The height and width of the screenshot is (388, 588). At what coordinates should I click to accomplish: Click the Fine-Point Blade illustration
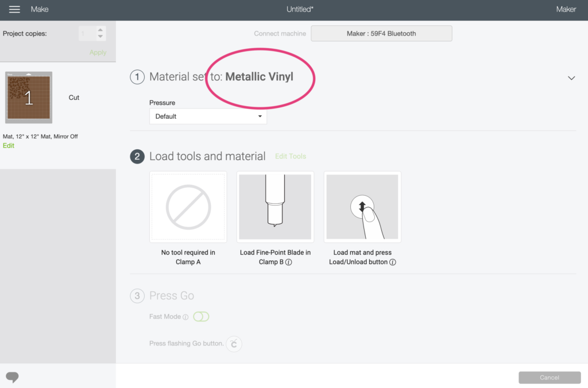275,207
